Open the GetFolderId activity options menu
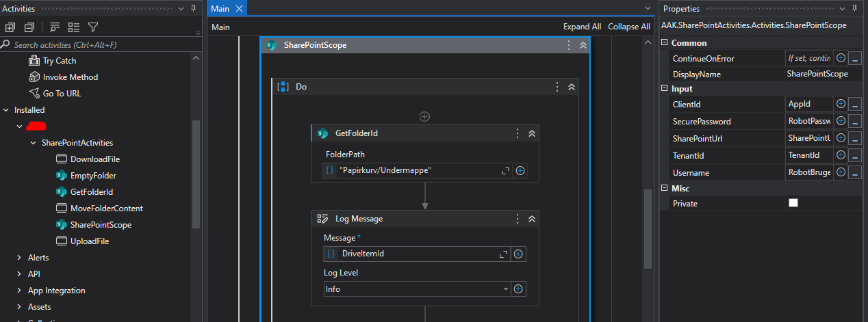868x322 pixels. 518,133
